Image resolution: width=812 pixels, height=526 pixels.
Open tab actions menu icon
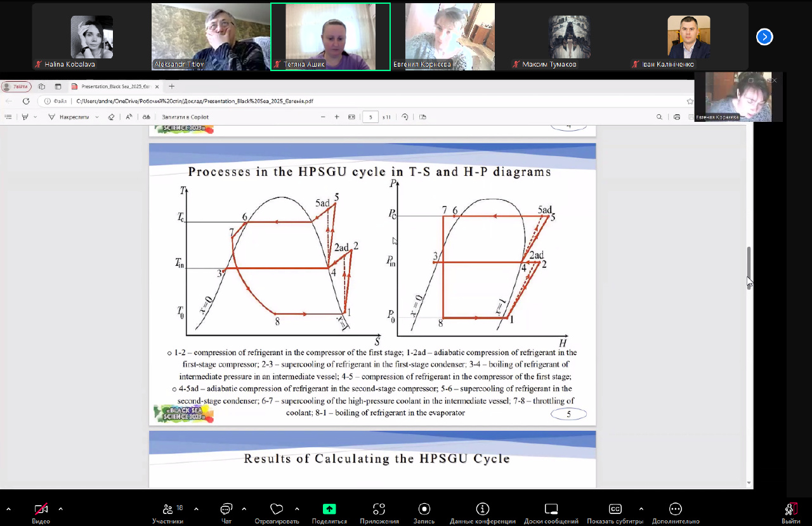click(x=58, y=86)
